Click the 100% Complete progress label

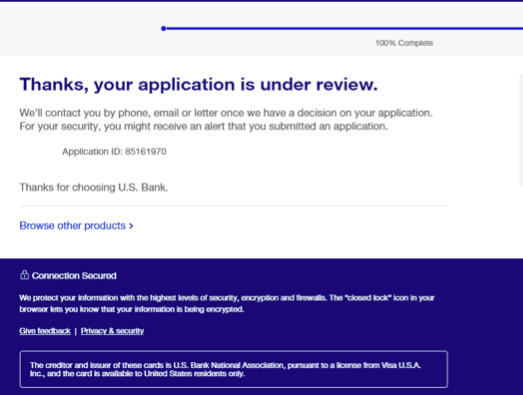[404, 43]
